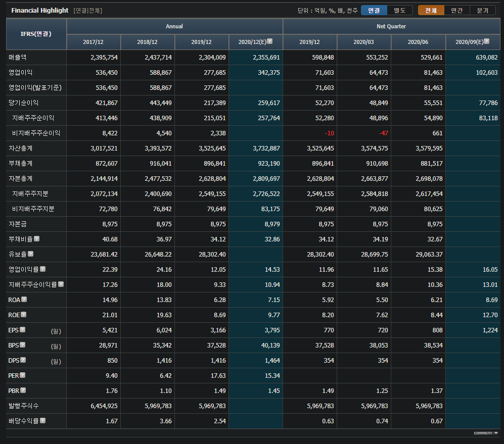504x444 pixels.
Task: Click the 12.70 quarterly ROE estimate
Action: point(490,315)
